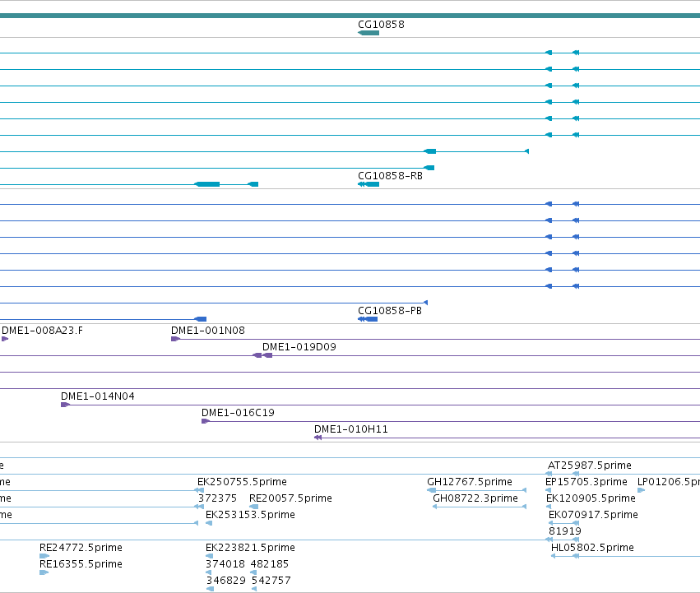The width and height of the screenshot is (700, 593).
Task: Click the LP01206.5prime EST label
Action: pyautogui.click(x=668, y=482)
